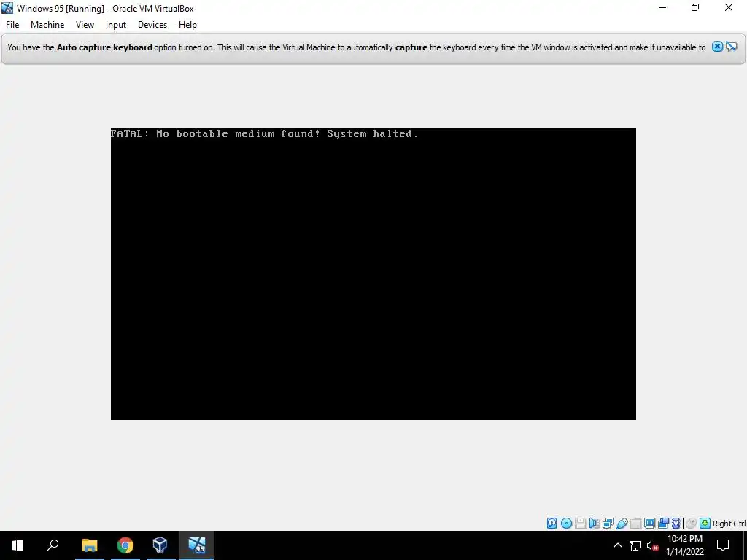This screenshot has width=747, height=560.
Task: Click the network tray icon
Action: (x=635, y=545)
